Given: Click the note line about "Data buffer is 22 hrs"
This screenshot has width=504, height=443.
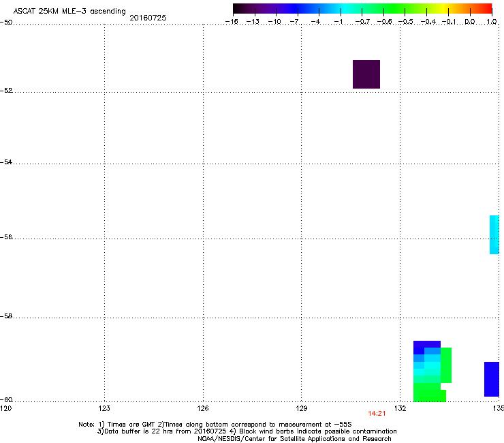Looking at the screenshot, I should tap(247, 431).
